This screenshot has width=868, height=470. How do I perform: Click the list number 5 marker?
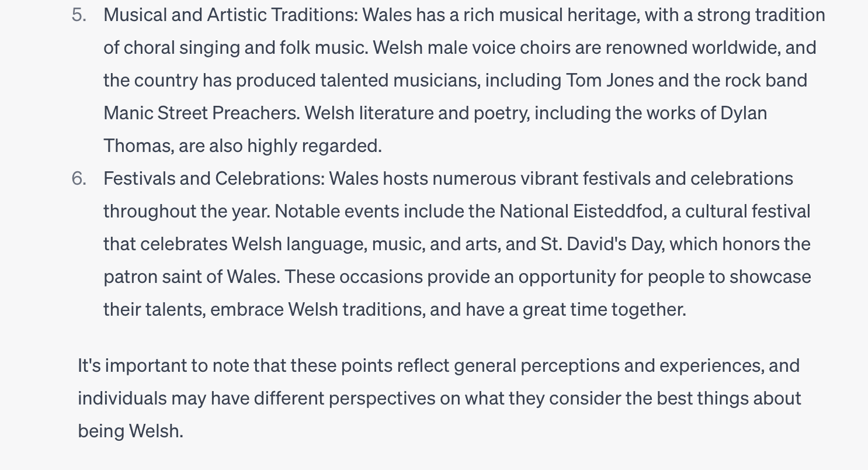[x=79, y=15]
